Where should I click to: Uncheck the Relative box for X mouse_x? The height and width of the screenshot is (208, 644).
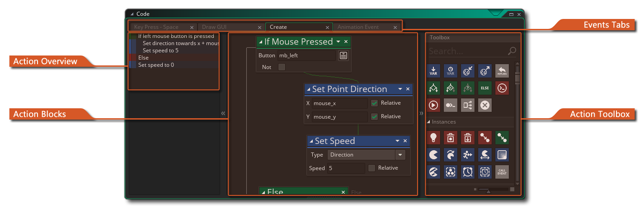(374, 103)
